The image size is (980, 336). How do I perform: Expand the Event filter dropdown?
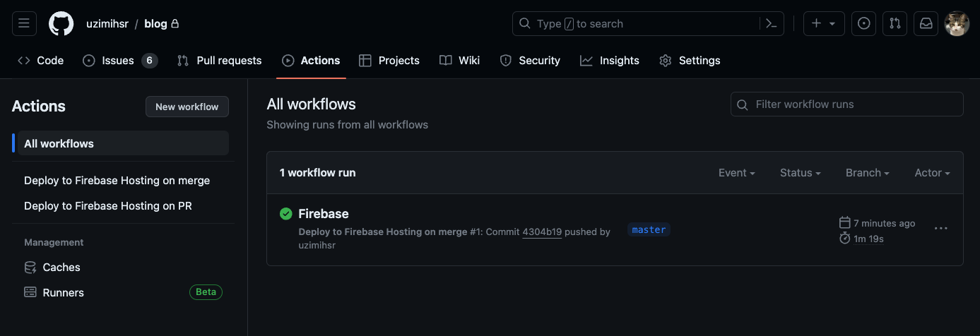click(737, 173)
